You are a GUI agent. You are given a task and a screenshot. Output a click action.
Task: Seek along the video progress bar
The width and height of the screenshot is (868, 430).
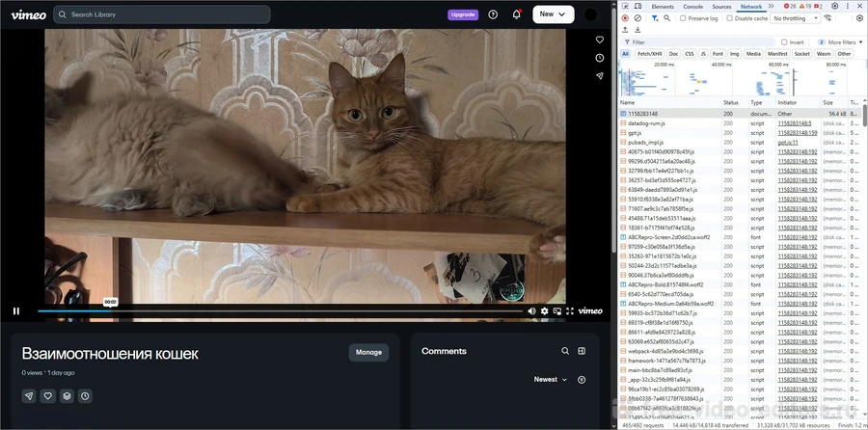point(280,311)
